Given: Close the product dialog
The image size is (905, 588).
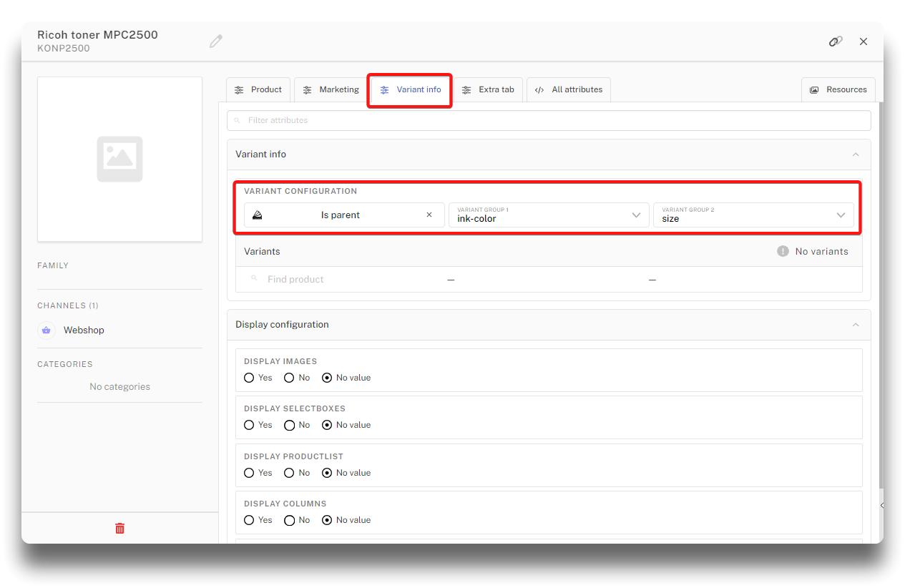Looking at the screenshot, I should coord(864,41).
